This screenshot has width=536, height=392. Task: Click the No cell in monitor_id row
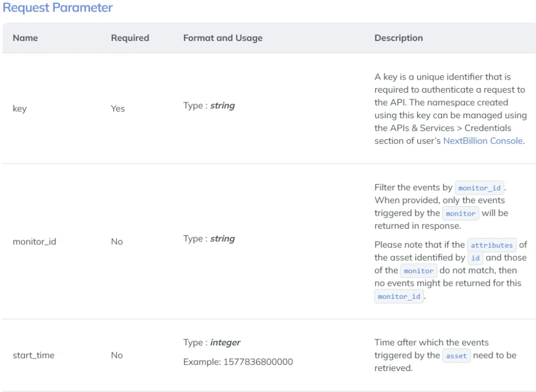tap(117, 242)
